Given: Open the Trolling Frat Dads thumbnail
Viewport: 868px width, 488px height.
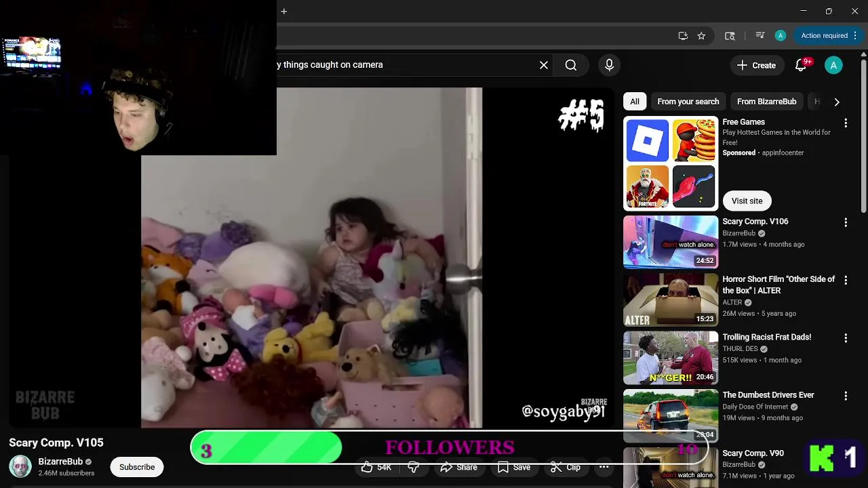Looking at the screenshot, I should 670,357.
